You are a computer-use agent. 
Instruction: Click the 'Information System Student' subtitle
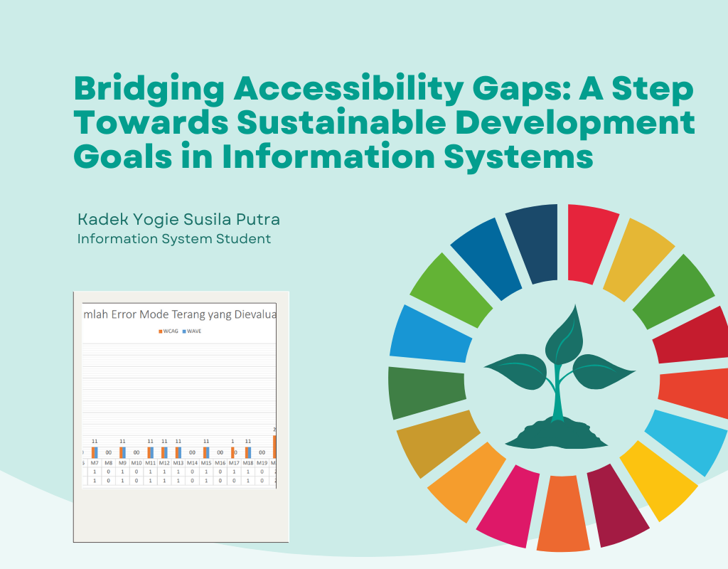(174, 239)
